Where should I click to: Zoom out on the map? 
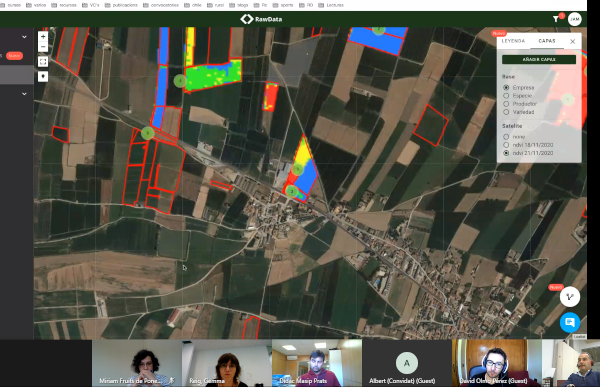43,47
